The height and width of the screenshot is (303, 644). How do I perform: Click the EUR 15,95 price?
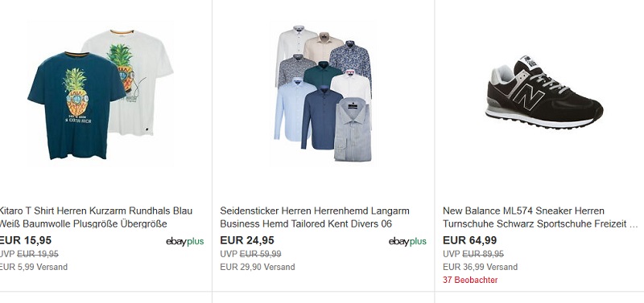tap(26, 240)
